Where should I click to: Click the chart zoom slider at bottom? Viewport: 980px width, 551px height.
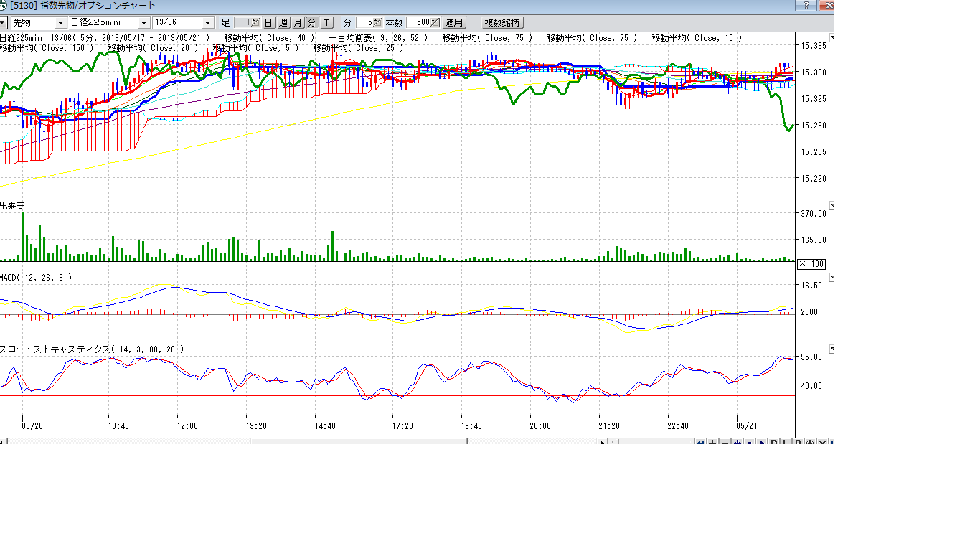[x=653, y=442]
